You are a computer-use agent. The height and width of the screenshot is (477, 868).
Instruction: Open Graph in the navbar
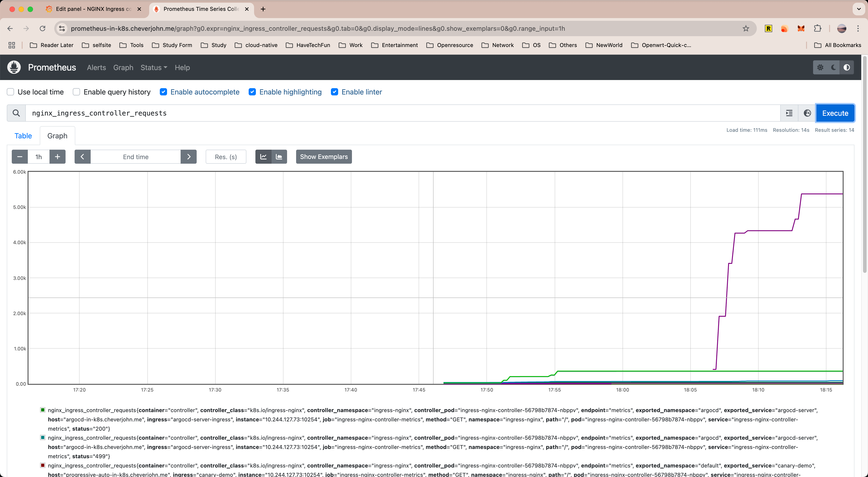[123, 67]
